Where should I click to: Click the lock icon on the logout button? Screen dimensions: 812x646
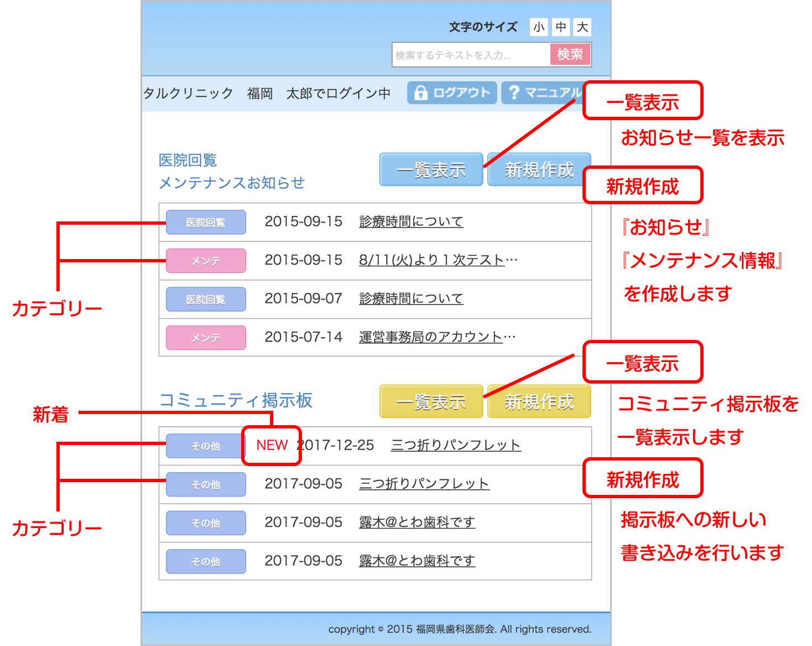click(x=420, y=93)
